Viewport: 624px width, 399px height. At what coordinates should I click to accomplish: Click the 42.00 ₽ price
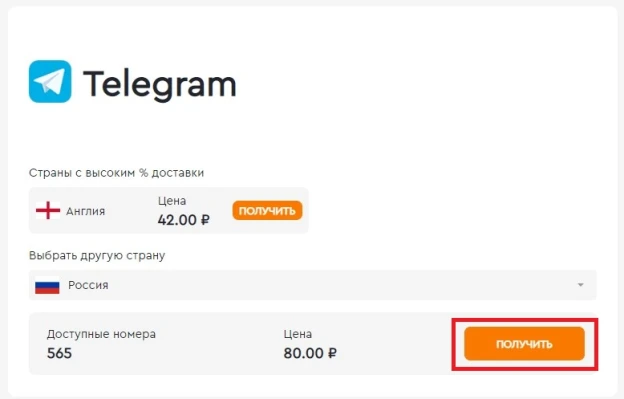(x=183, y=220)
